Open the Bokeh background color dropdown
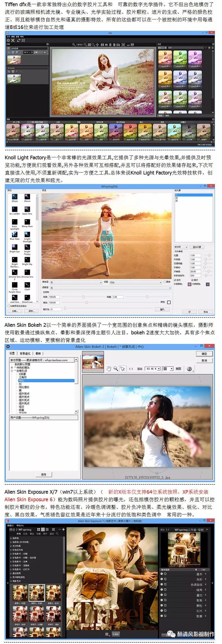Screen dimensions: 222x644 pos(168,369)
